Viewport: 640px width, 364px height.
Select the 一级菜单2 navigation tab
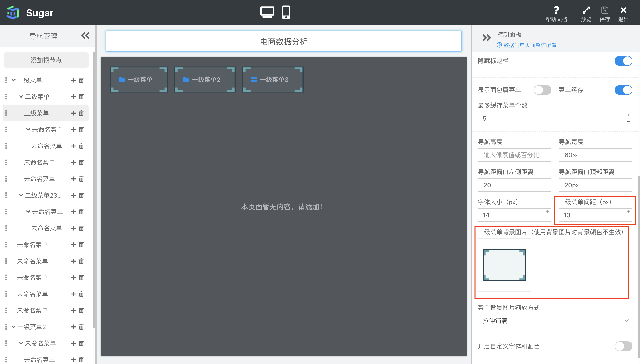(205, 80)
